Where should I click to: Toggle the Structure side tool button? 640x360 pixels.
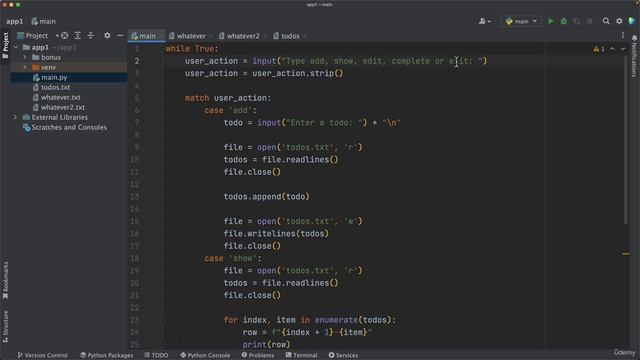click(x=5, y=327)
